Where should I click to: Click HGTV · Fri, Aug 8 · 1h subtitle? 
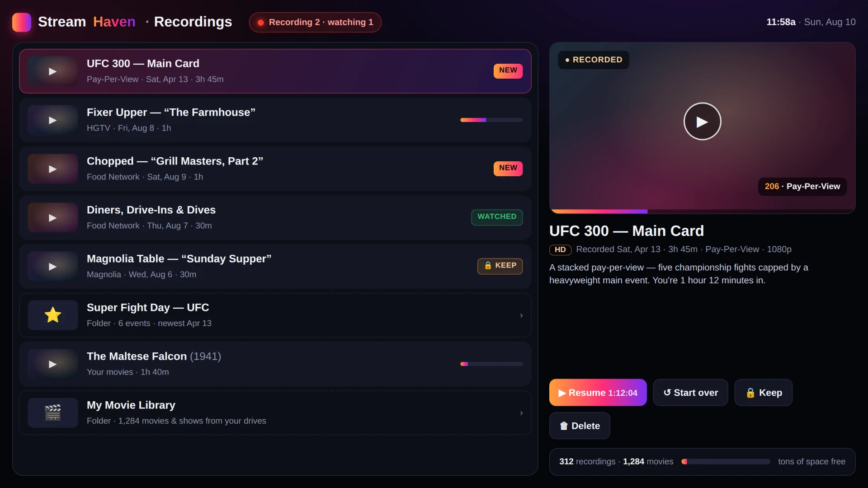129,128
